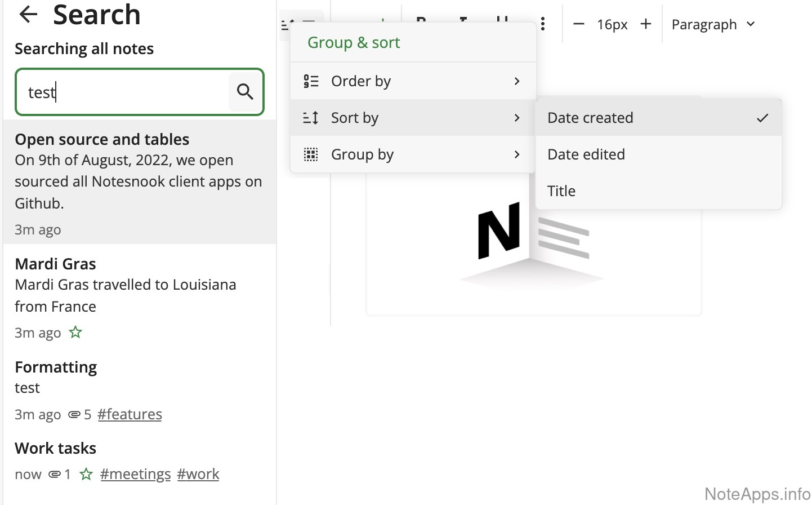Open the #features tag link
Image resolution: width=812 pixels, height=505 pixels.
(130, 414)
